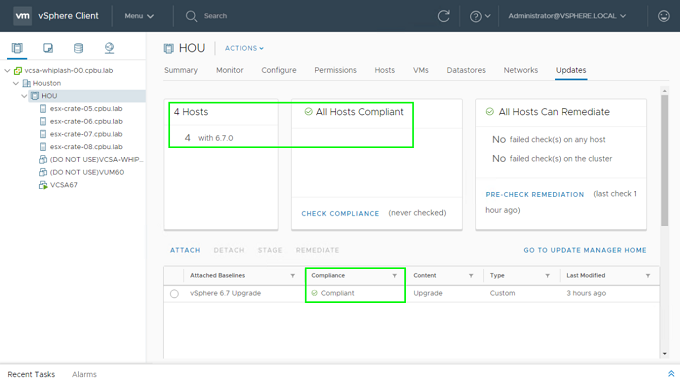Open Administrator@VSPHERE.LOCAL user menu
Image resolution: width=680 pixels, height=382 pixels.
[x=567, y=16]
